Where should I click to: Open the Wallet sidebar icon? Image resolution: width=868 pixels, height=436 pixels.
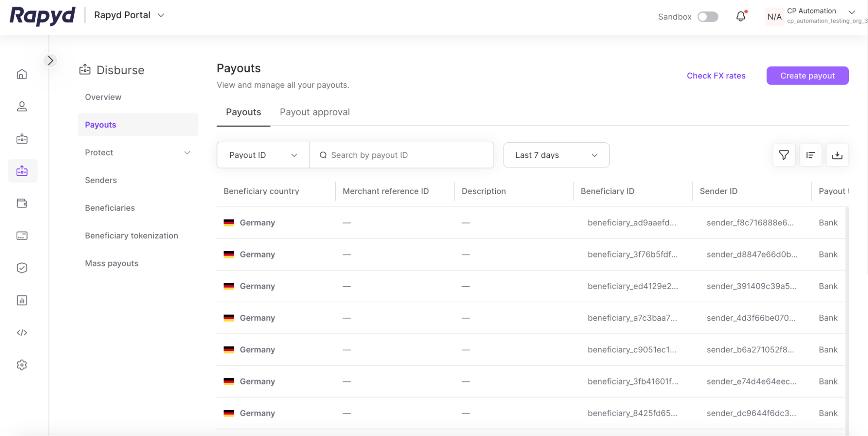pos(22,203)
